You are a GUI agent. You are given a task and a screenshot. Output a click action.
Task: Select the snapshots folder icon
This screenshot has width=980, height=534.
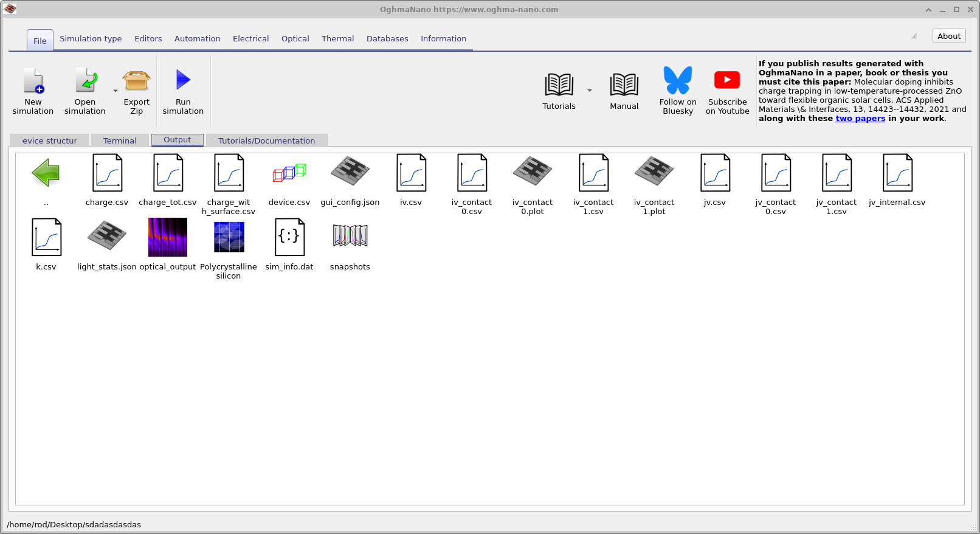[x=350, y=236]
